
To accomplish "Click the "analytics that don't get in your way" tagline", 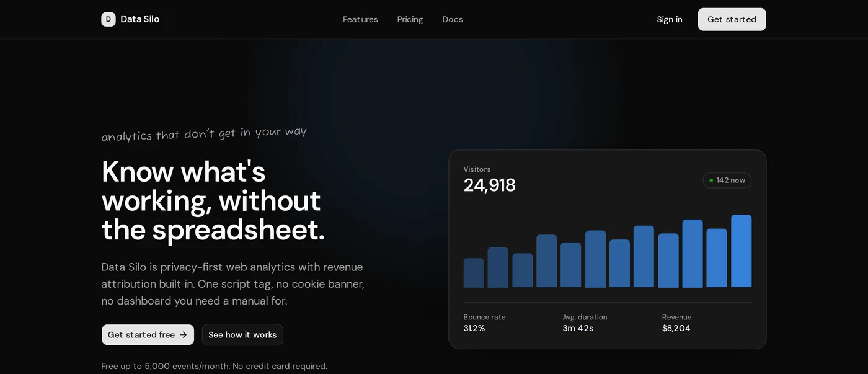I will point(204,133).
